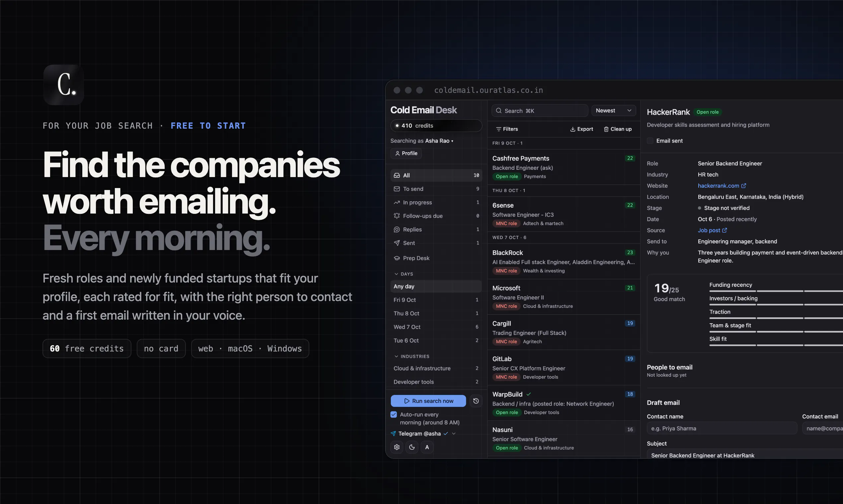Open the Sent list
The height and width of the screenshot is (504, 843).
(436, 243)
